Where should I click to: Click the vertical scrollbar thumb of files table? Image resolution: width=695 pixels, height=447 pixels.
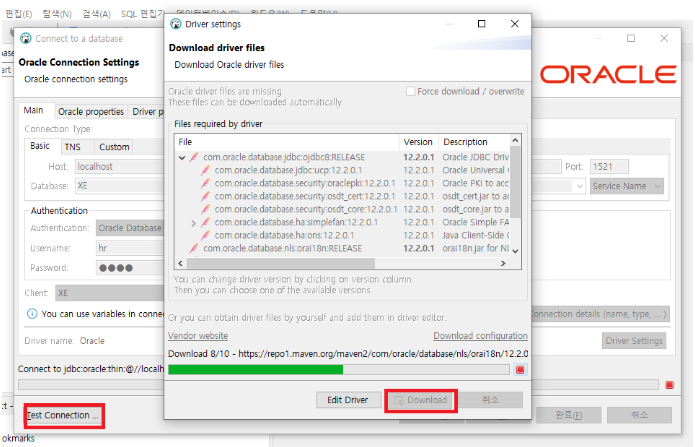coord(515,182)
